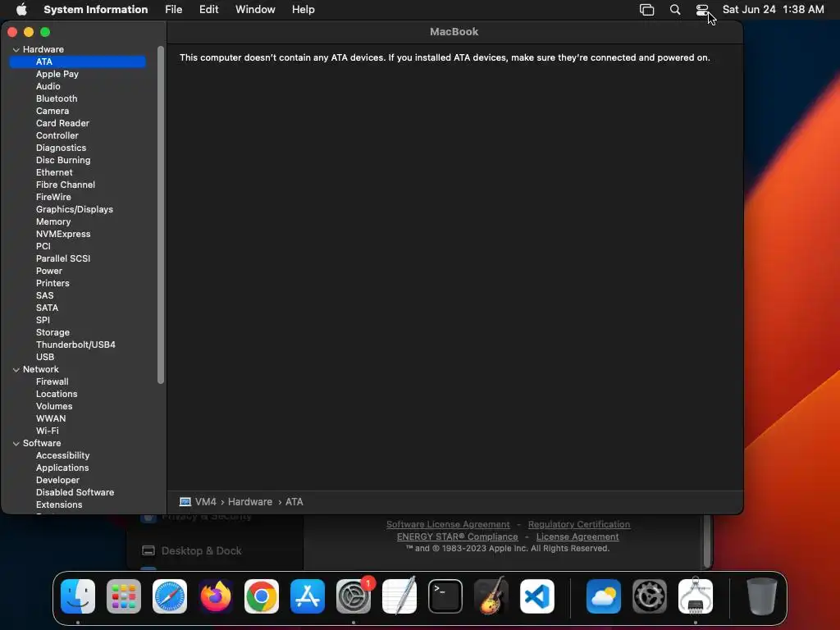
Task: Select Camera in sidebar
Action: click(x=52, y=111)
